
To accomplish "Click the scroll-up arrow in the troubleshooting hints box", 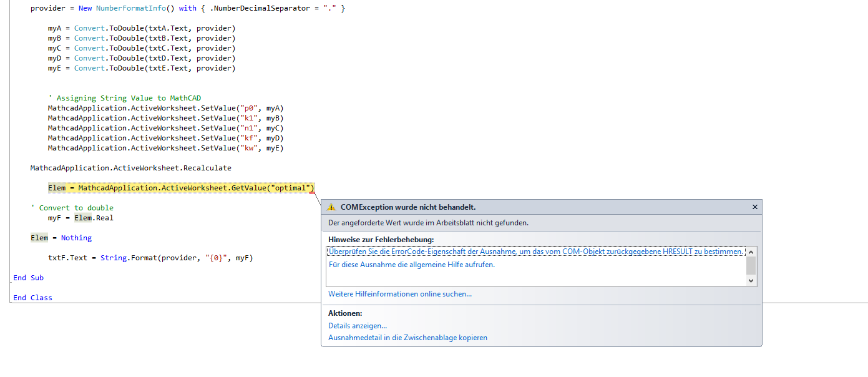I will [751, 252].
